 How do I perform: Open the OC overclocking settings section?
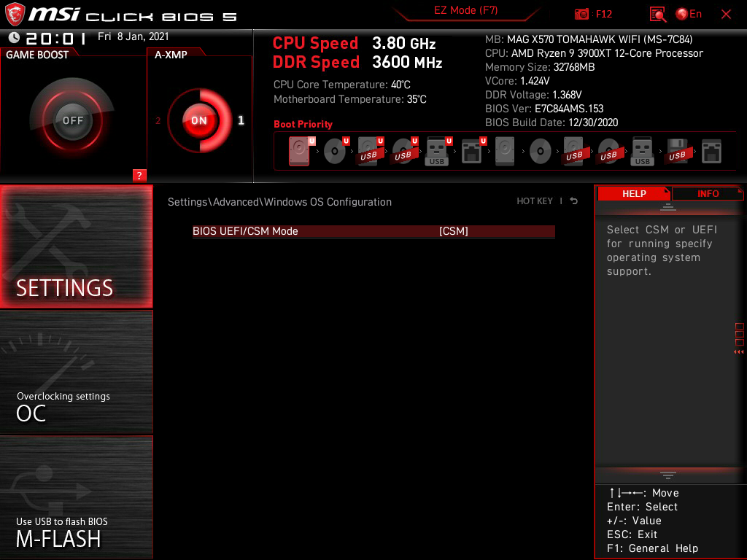pos(76,373)
